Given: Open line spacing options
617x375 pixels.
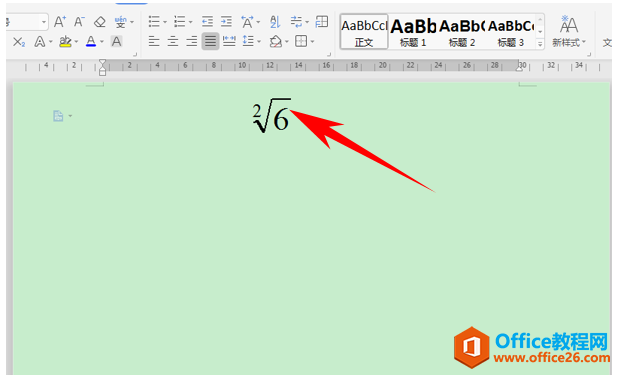Looking at the screenshot, I should pos(248,41).
